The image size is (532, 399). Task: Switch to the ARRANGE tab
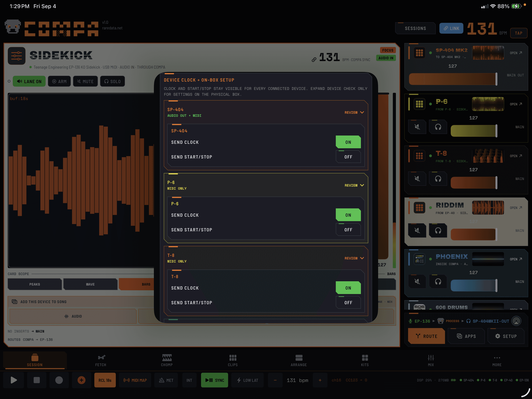[299, 360]
